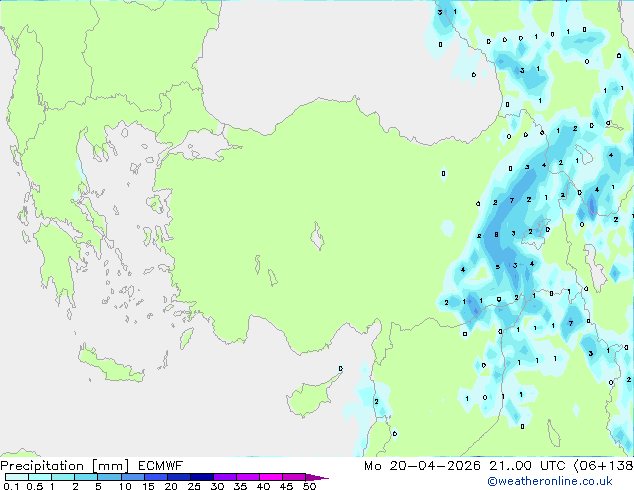
Task: Click the 0.1–0.5 mm legend color swatch
Action: pos(17,477)
